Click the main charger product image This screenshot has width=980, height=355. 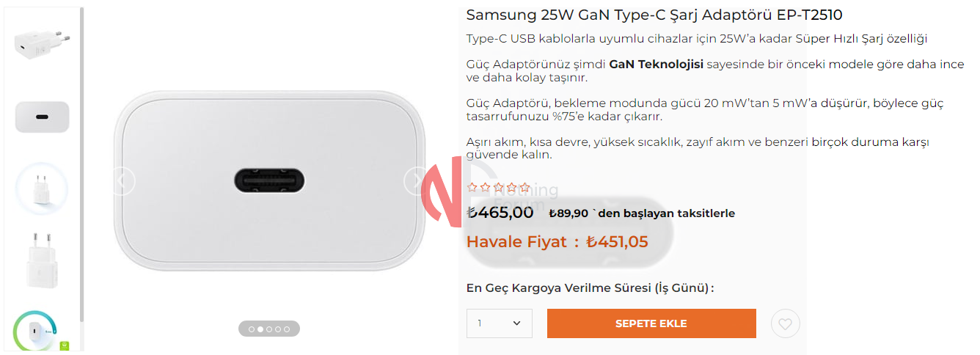coord(270,180)
